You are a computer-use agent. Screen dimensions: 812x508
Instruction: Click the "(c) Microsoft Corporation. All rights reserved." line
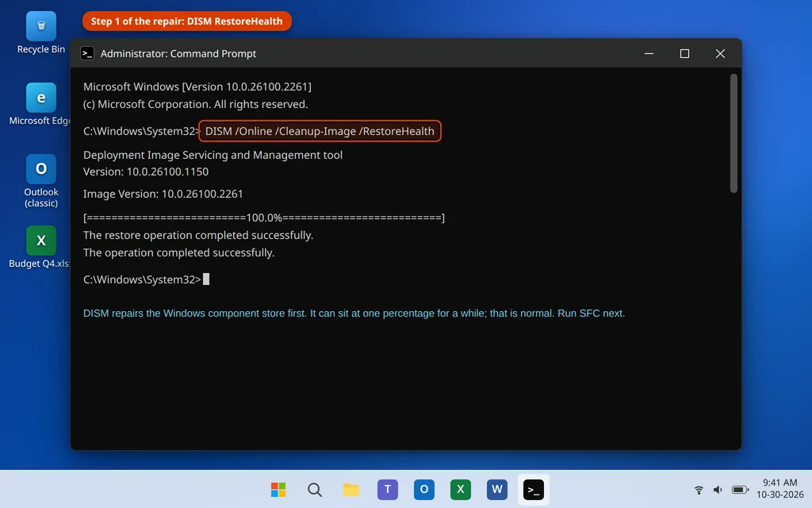click(x=196, y=104)
